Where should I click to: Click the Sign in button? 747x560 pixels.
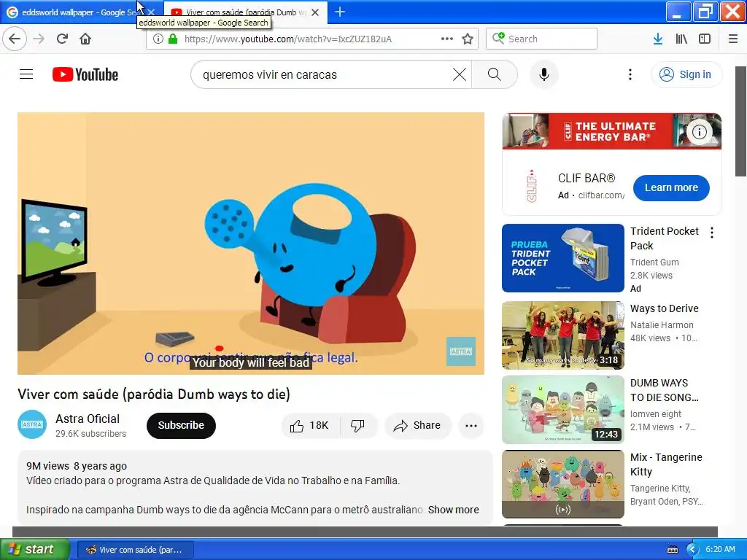[686, 74]
